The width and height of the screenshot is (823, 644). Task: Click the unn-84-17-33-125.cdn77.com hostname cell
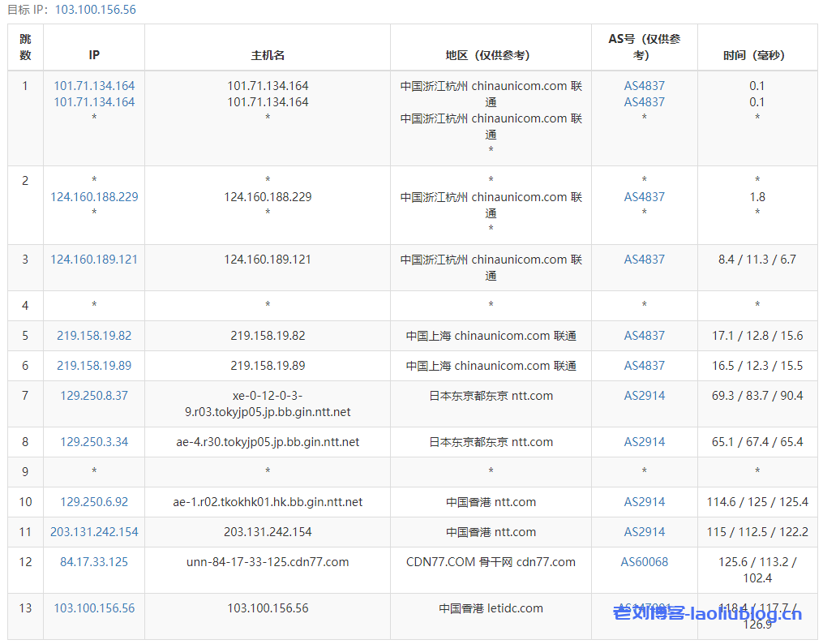pyautogui.click(x=268, y=562)
